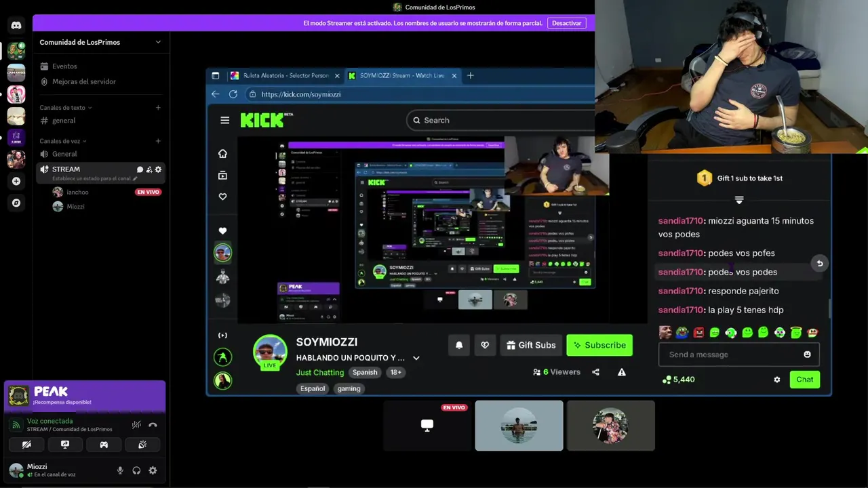This screenshot has width=868, height=488.
Task: Collapse the Canales de voz category
Action: (x=63, y=141)
